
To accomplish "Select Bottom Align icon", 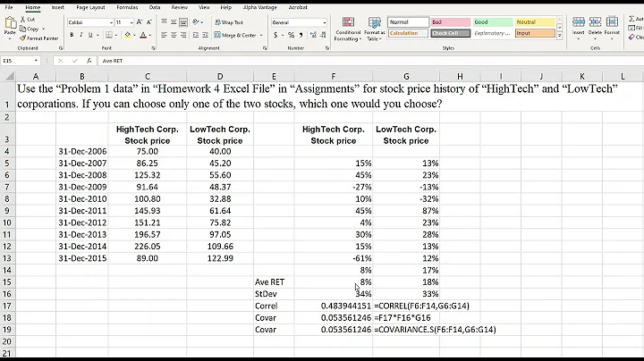I will [183, 22].
